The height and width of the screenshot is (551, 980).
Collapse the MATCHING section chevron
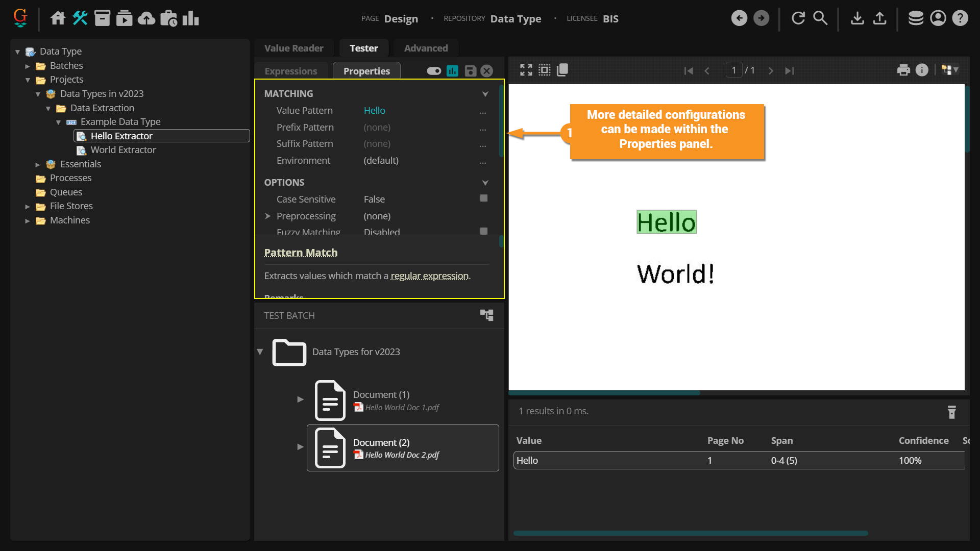click(485, 94)
